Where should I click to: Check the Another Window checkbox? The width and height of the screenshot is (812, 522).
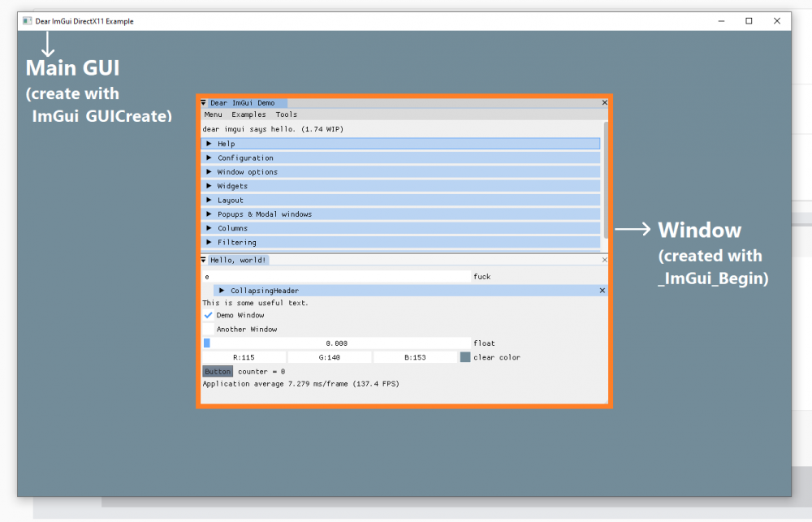coord(208,329)
